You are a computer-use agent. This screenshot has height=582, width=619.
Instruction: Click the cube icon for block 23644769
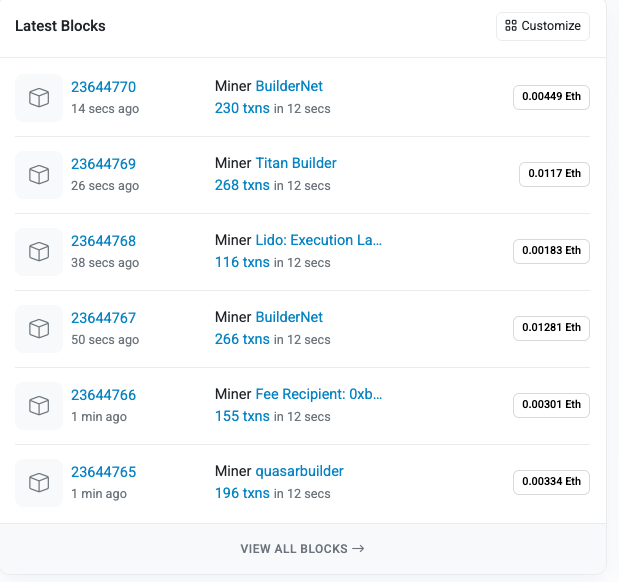coord(39,174)
